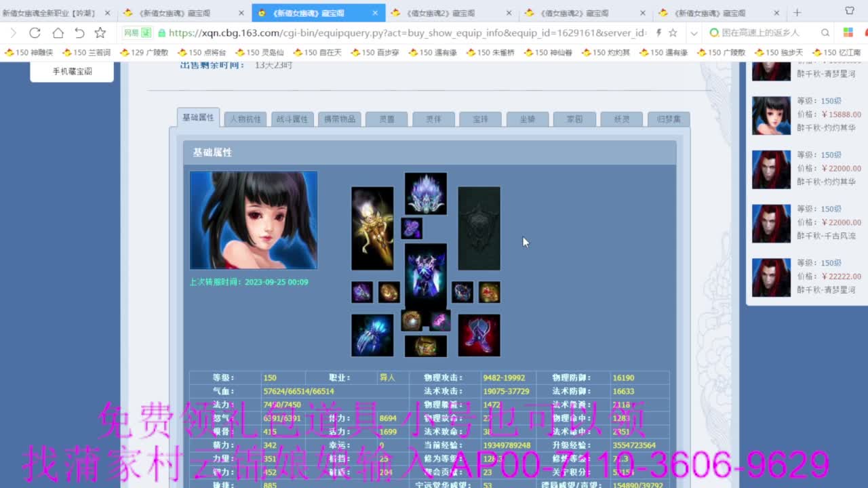Select the 基础属性 tab
Image resolution: width=868 pixels, height=488 pixels.
(x=198, y=117)
